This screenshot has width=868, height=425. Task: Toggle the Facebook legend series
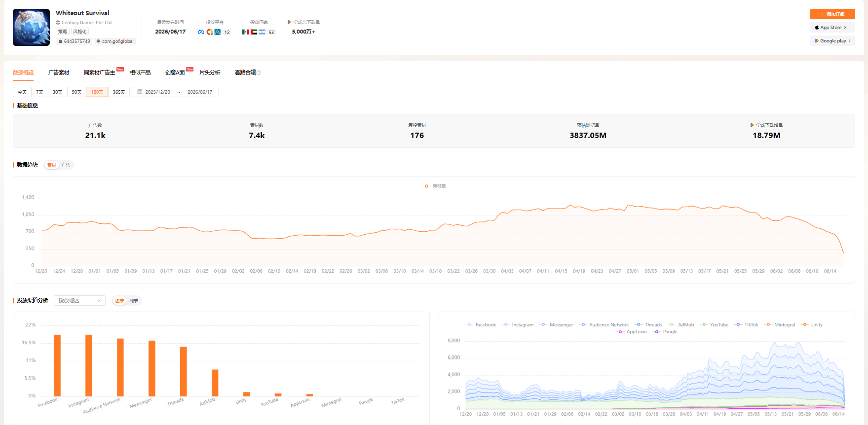(481, 325)
